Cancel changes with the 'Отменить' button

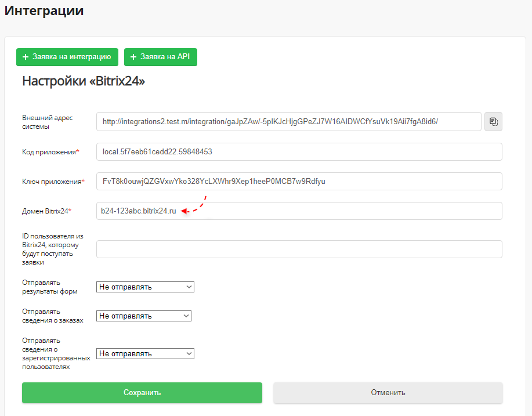pos(388,393)
